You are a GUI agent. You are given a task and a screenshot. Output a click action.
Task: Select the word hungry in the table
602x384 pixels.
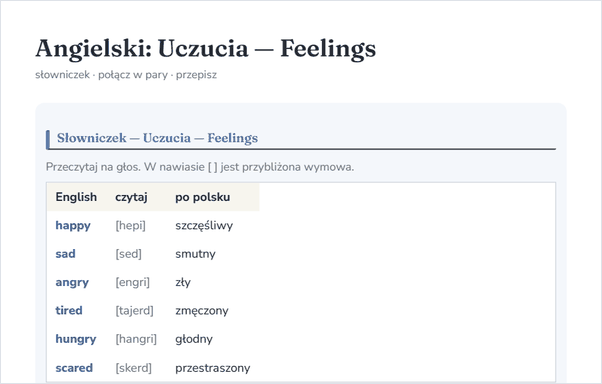pos(76,339)
